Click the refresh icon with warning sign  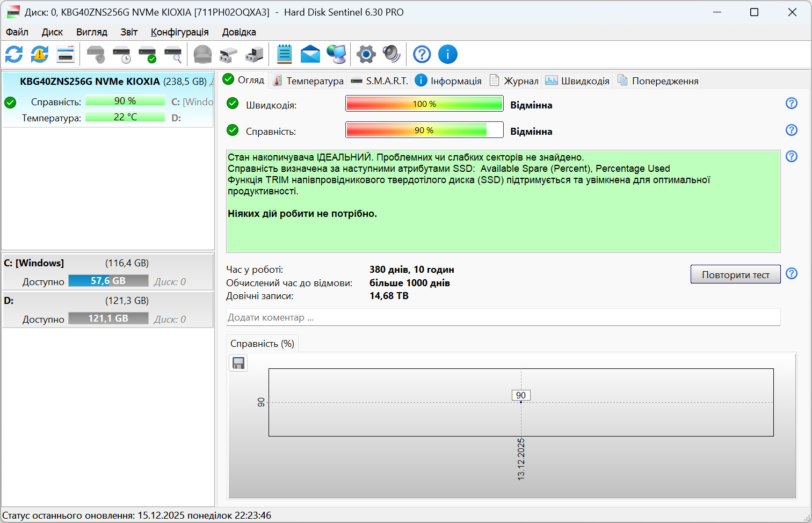click(x=40, y=54)
